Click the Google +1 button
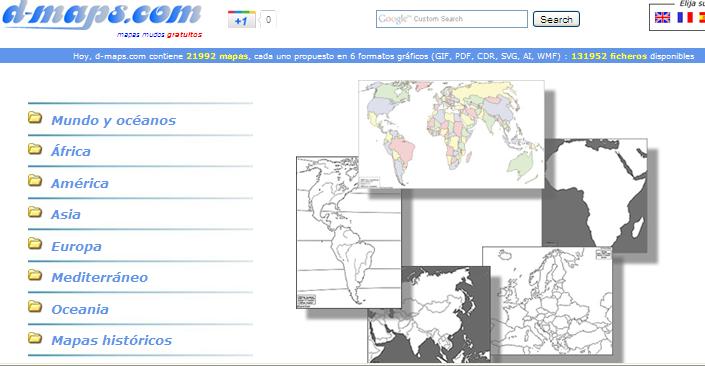Image resolution: width=705 pixels, height=366 pixels. pyautogui.click(x=241, y=20)
